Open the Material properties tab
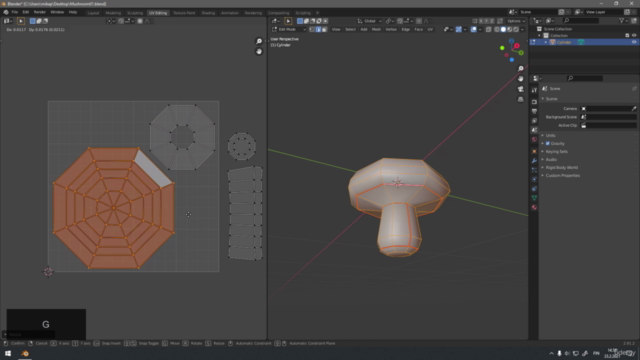The image size is (640, 360). 534,207
